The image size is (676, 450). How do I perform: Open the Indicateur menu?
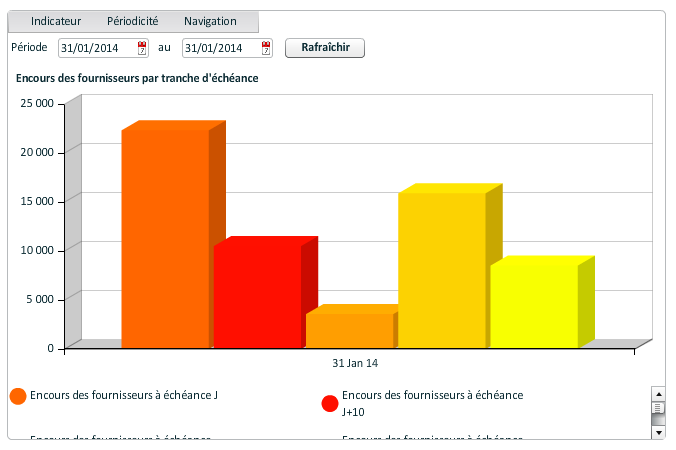56,21
